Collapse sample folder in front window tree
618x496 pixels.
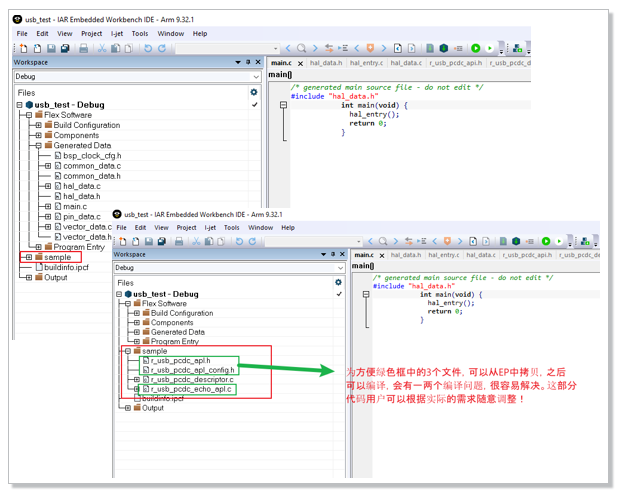click(x=128, y=351)
